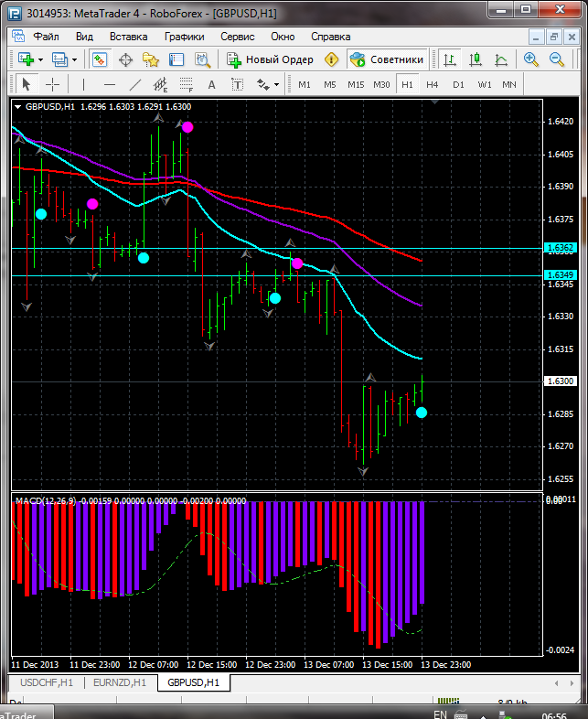Open the MetaQuotes Language Editor icon
This screenshot has height=719, width=588.
point(331,59)
